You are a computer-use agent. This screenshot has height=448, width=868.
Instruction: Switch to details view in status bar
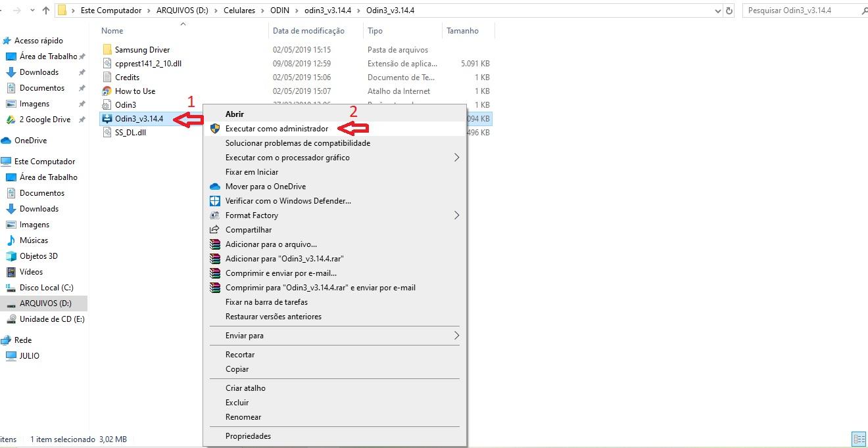coord(858,439)
